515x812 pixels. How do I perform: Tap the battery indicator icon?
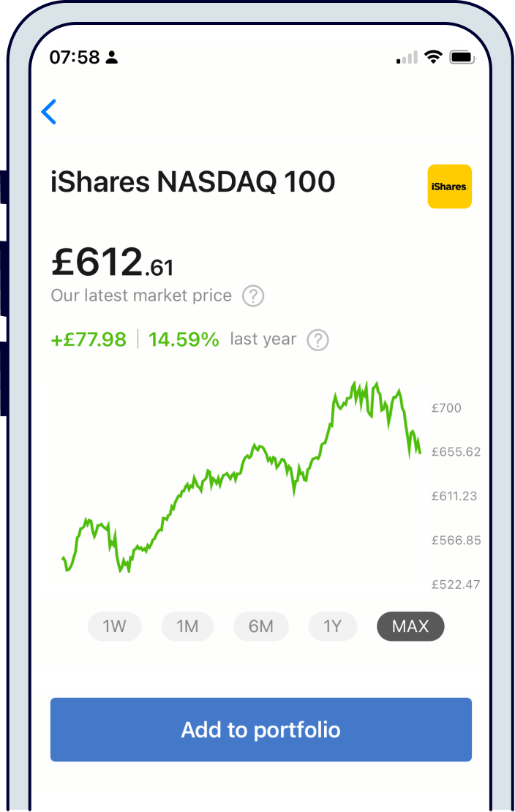coord(462,57)
